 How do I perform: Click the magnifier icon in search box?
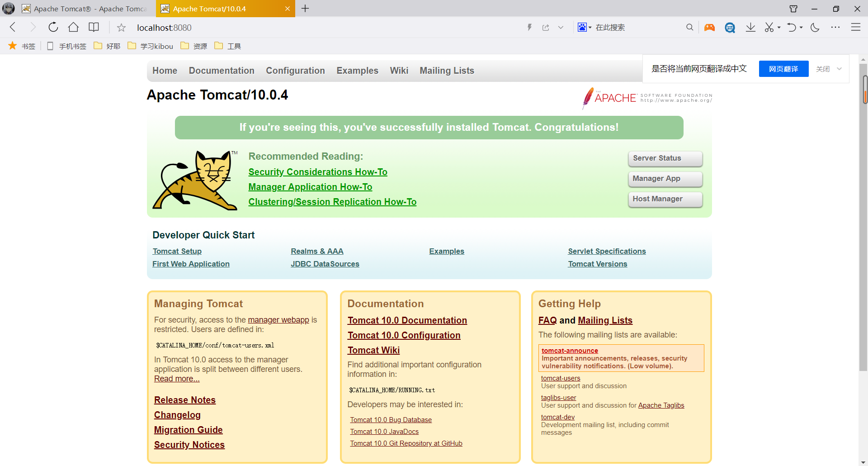pos(689,28)
